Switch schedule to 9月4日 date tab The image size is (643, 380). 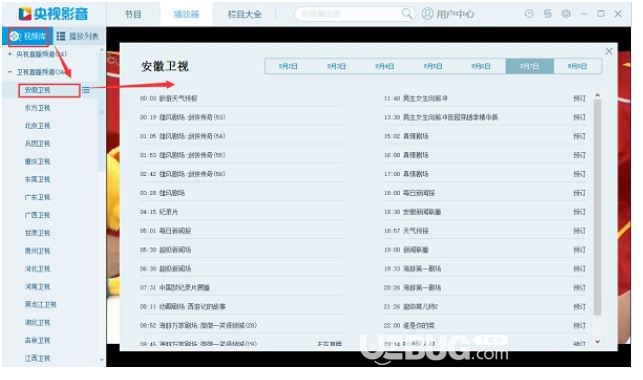pyautogui.click(x=385, y=66)
